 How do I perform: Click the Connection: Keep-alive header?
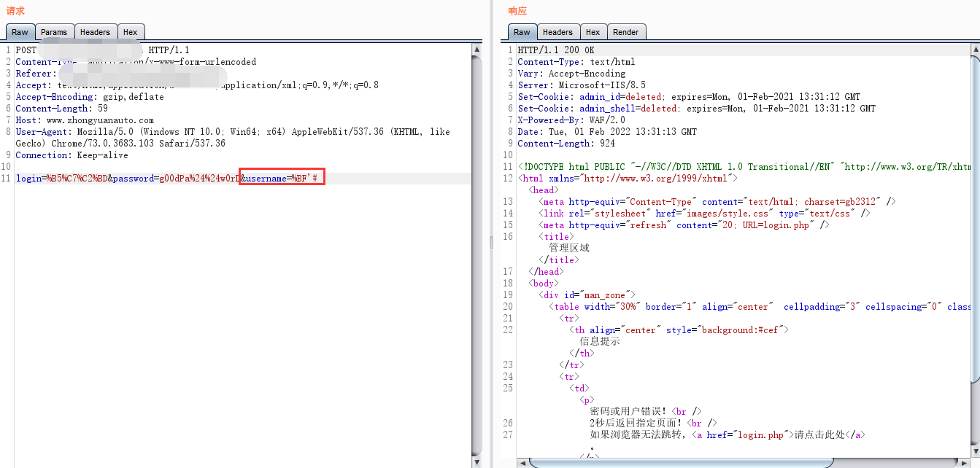[72, 155]
